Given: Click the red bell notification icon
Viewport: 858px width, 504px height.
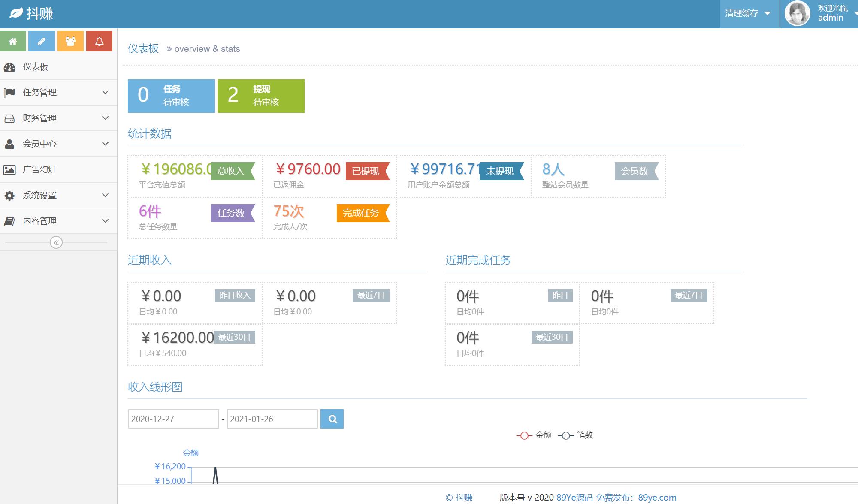Looking at the screenshot, I should coord(99,41).
